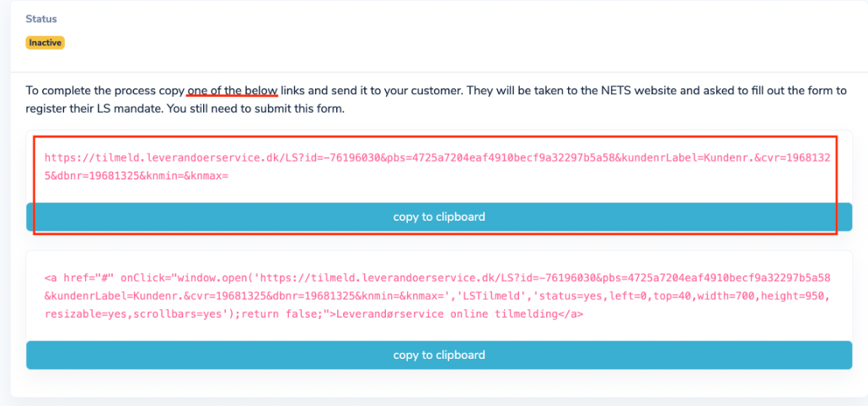Click the second copy to clipboard button
The image size is (868, 406).
click(x=439, y=355)
